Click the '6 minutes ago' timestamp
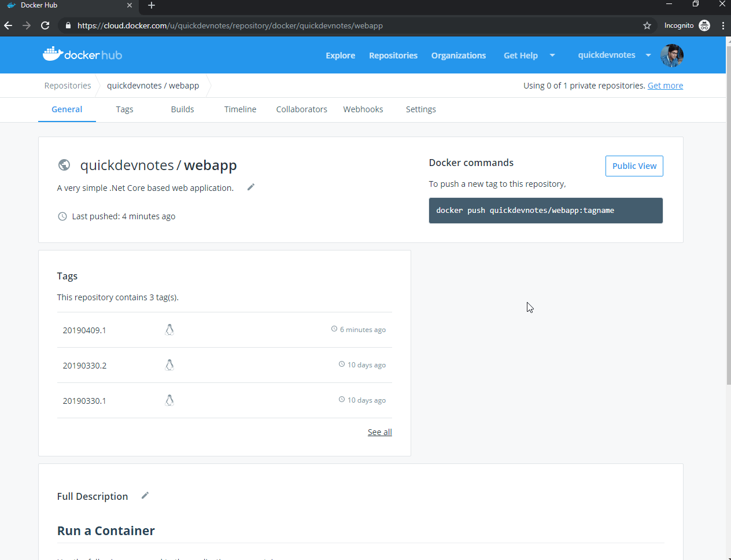The width and height of the screenshot is (731, 560). [363, 330]
